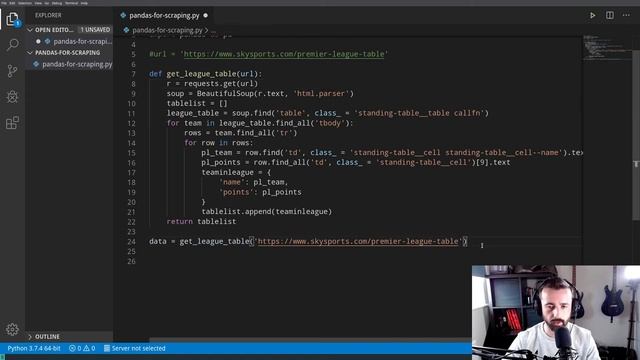The height and width of the screenshot is (360, 640).
Task: Click 'tablelist = []' on line 10
Action: point(197,103)
